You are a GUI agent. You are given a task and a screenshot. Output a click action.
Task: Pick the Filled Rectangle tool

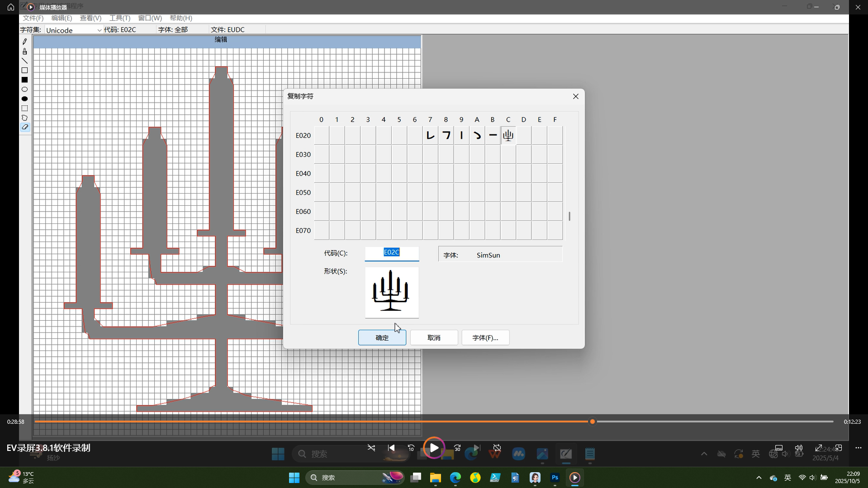pyautogui.click(x=25, y=80)
